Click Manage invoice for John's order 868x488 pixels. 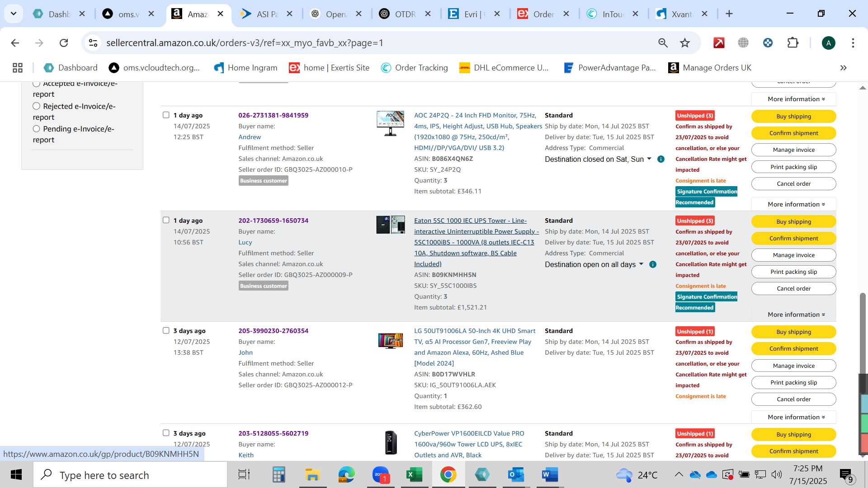pyautogui.click(x=793, y=366)
